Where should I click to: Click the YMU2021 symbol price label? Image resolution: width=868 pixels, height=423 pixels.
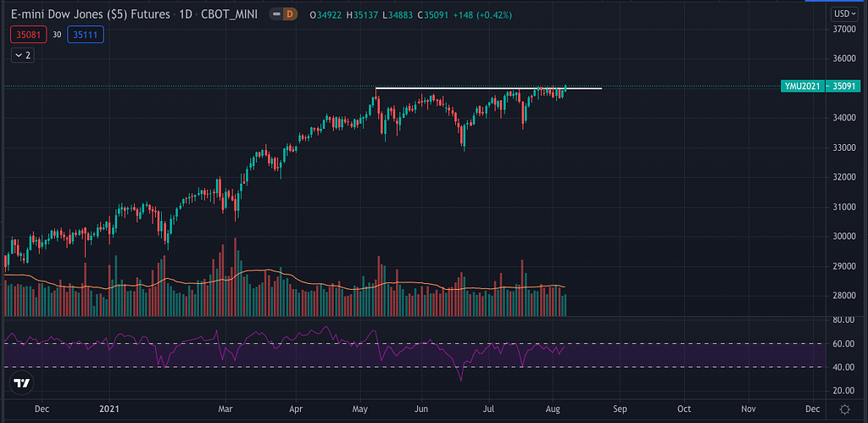tap(802, 86)
